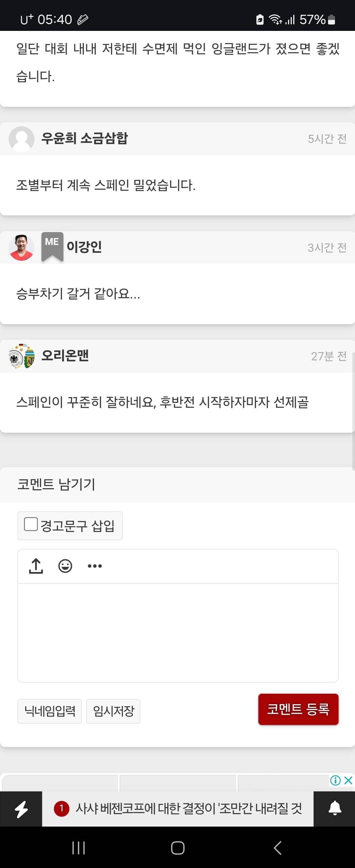Image resolution: width=355 pixels, height=868 pixels.
Task: Open 오리온맨 avatar with team crests
Action: (x=21, y=356)
